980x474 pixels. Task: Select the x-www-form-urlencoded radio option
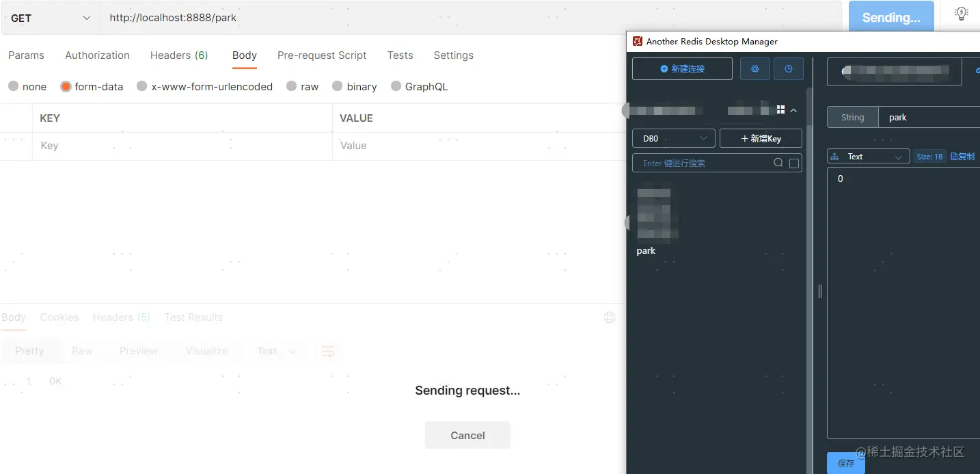tap(142, 86)
